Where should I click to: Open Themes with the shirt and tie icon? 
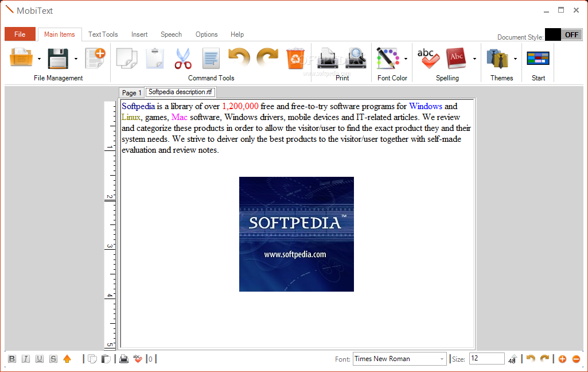tap(497, 58)
